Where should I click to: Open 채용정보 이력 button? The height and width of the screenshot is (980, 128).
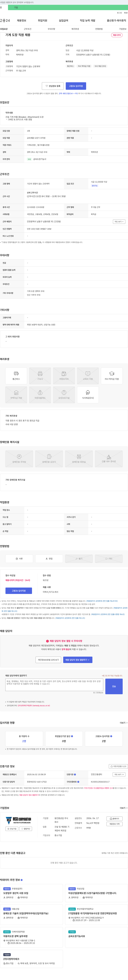114,824
